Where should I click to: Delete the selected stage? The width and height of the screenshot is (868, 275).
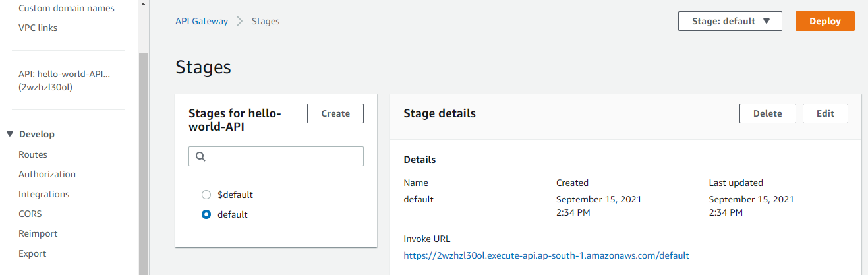pyautogui.click(x=767, y=113)
